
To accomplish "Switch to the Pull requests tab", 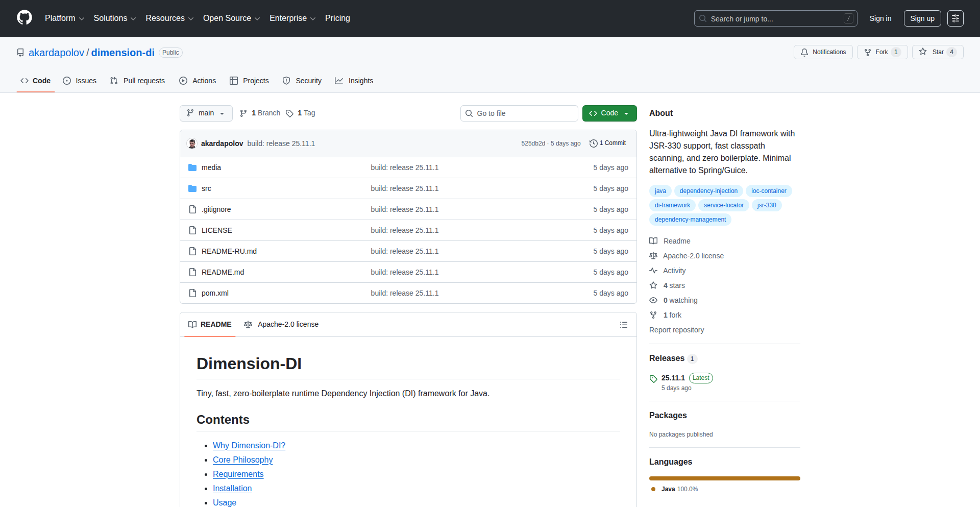I will click(137, 81).
